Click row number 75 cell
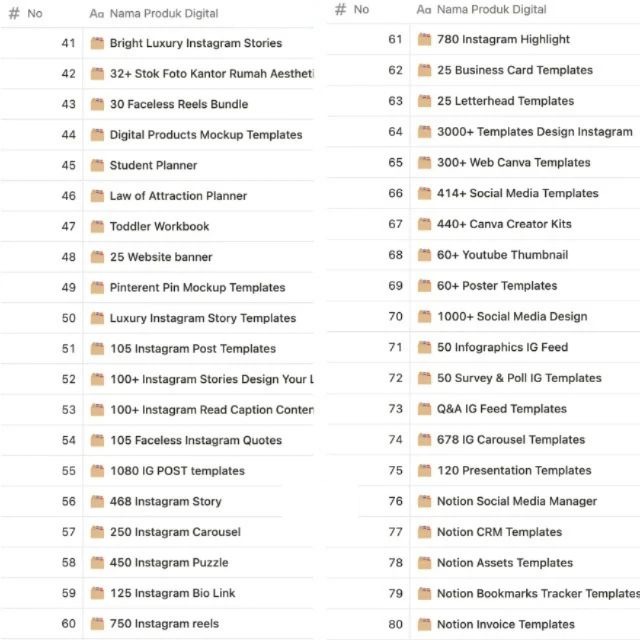Image resolution: width=640 pixels, height=640 pixels. [x=395, y=470]
